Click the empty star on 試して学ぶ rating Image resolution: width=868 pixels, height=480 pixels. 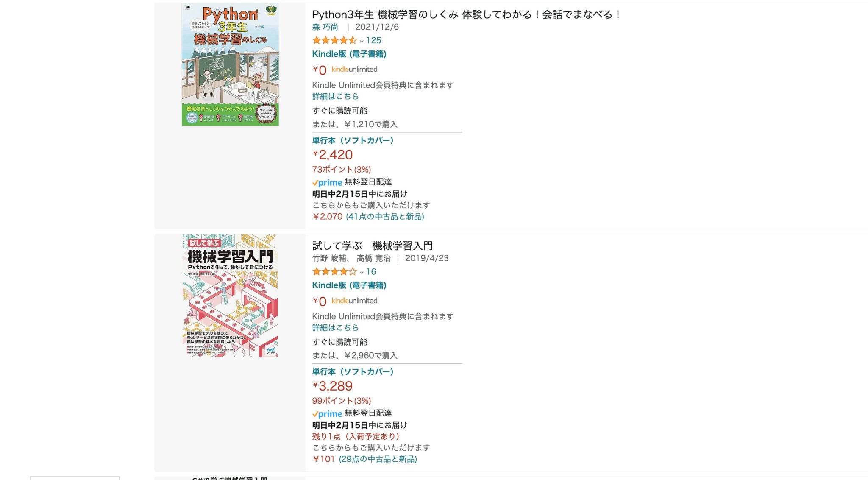tap(353, 272)
